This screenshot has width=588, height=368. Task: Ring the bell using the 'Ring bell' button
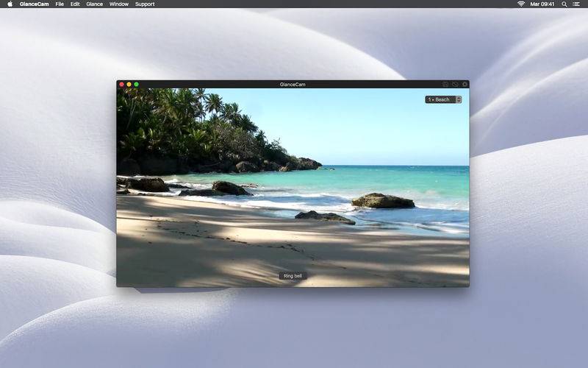pyautogui.click(x=293, y=276)
